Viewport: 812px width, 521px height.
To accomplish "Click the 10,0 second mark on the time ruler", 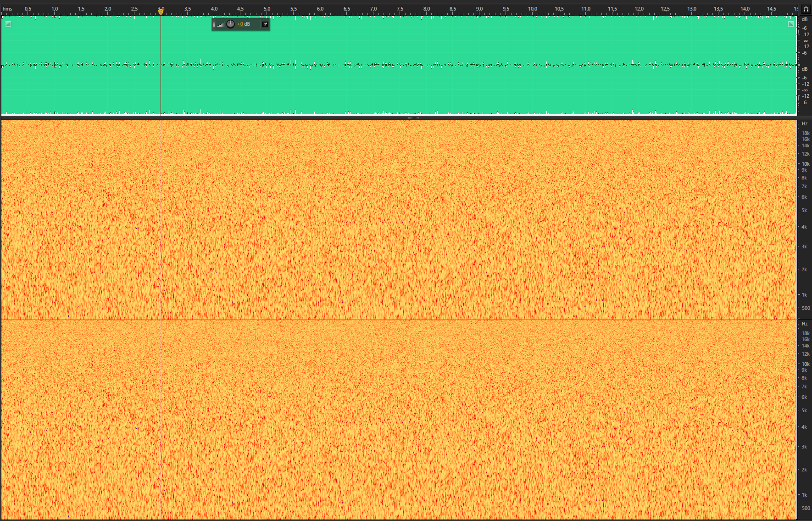I will coord(532,9).
